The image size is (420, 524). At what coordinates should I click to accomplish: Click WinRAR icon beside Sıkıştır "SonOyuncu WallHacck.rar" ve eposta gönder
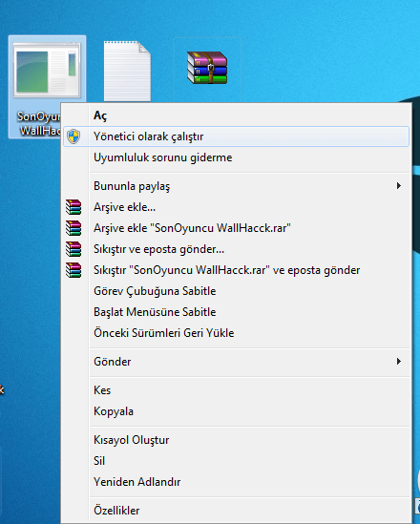pyautogui.click(x=73, y=270)
